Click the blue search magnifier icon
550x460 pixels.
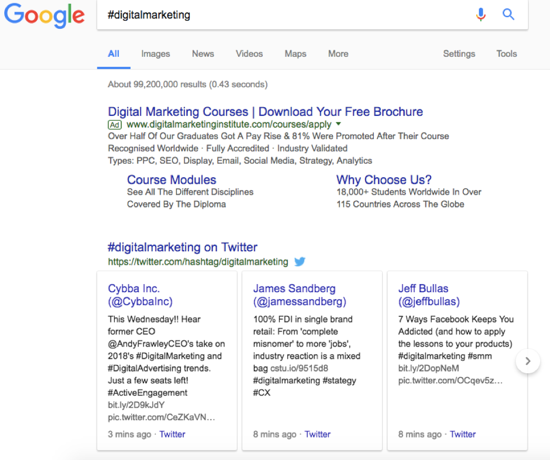click(x=508, y=14)
